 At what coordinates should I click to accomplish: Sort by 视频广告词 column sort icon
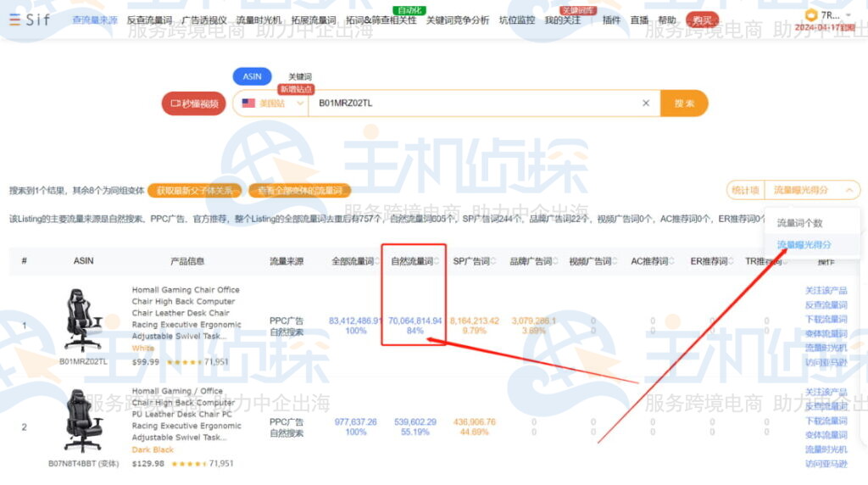coord(615,261)
